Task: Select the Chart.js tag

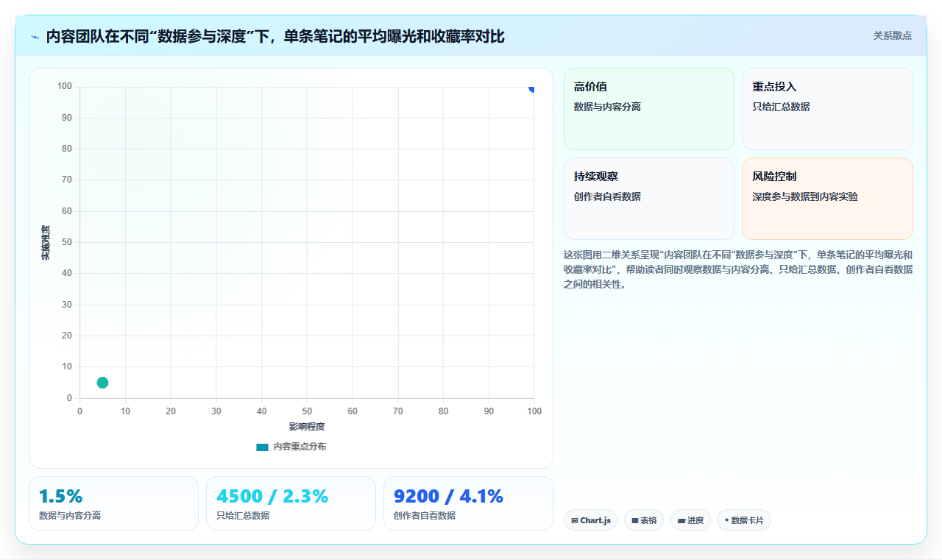Action: 591,520
